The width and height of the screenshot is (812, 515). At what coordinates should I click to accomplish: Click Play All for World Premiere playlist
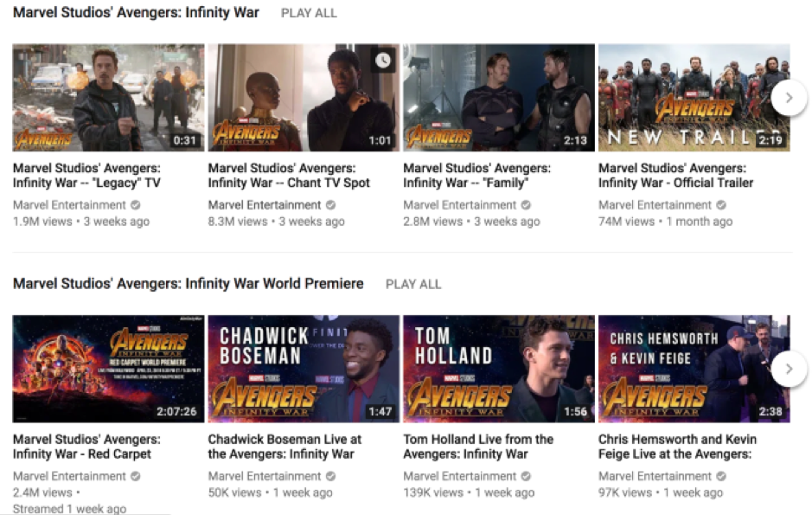coord(413,284)
